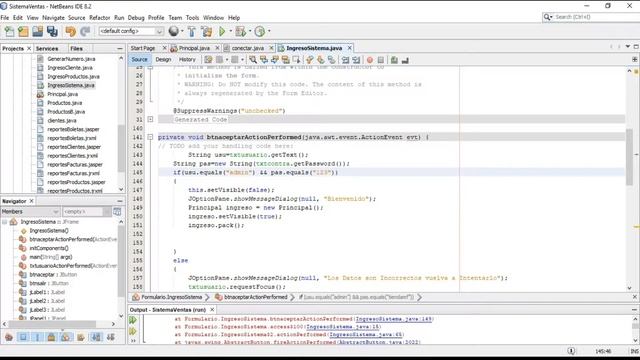
Task: Toggle Sort by Source button in Navigator
Action: pos(111,337)
